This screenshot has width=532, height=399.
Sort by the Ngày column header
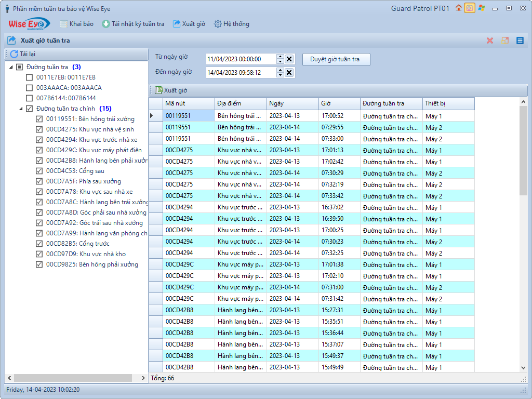[292, 103]
